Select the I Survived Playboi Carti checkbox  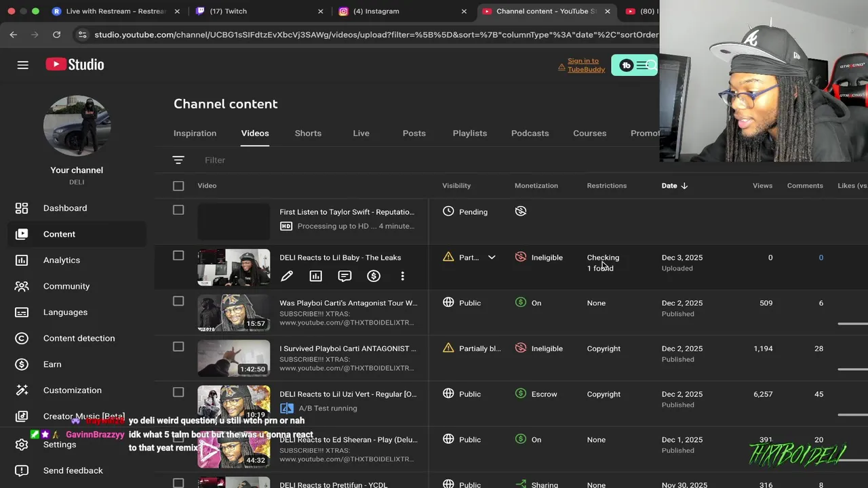178,346
